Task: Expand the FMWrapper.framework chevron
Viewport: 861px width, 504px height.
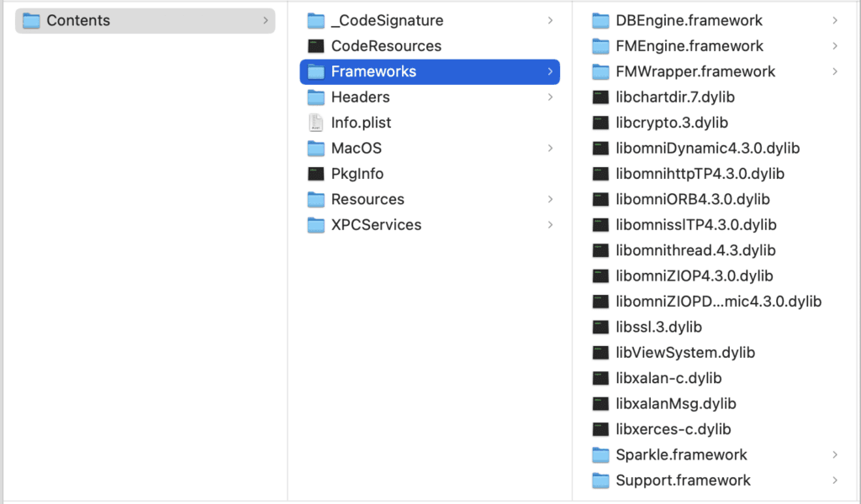Action: 835,71
